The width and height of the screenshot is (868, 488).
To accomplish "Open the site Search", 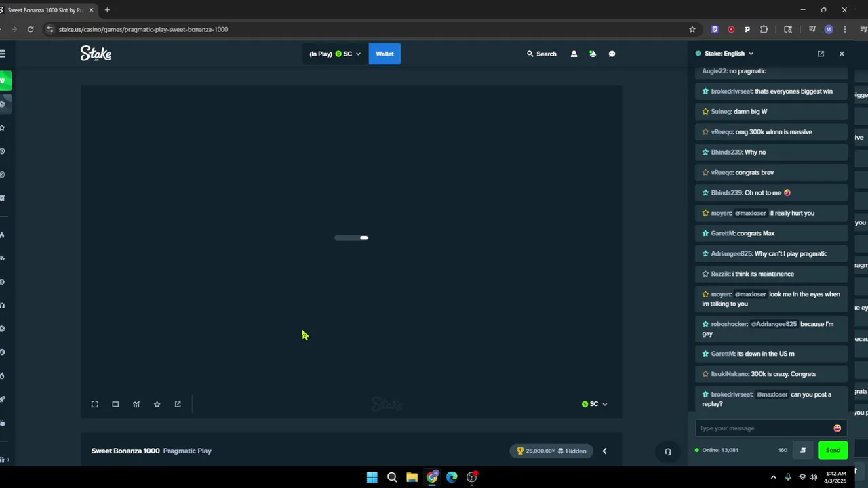I will [542, 54].
